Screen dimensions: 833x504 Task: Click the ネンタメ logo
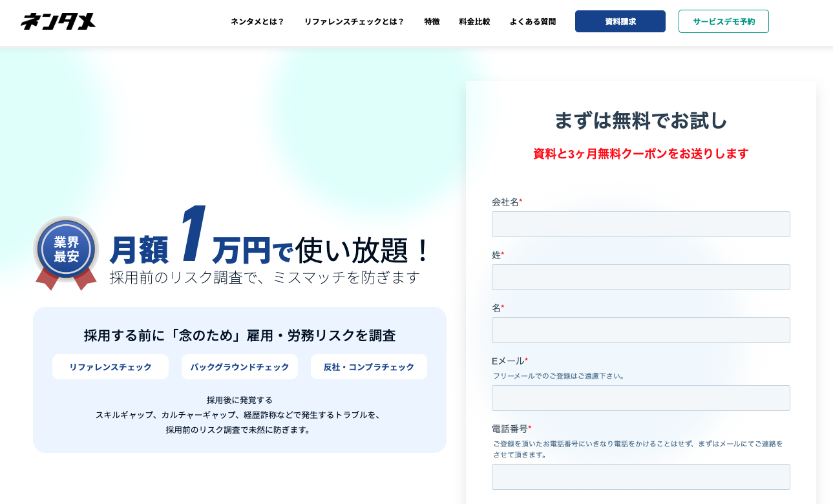click(x=58, y=21)
